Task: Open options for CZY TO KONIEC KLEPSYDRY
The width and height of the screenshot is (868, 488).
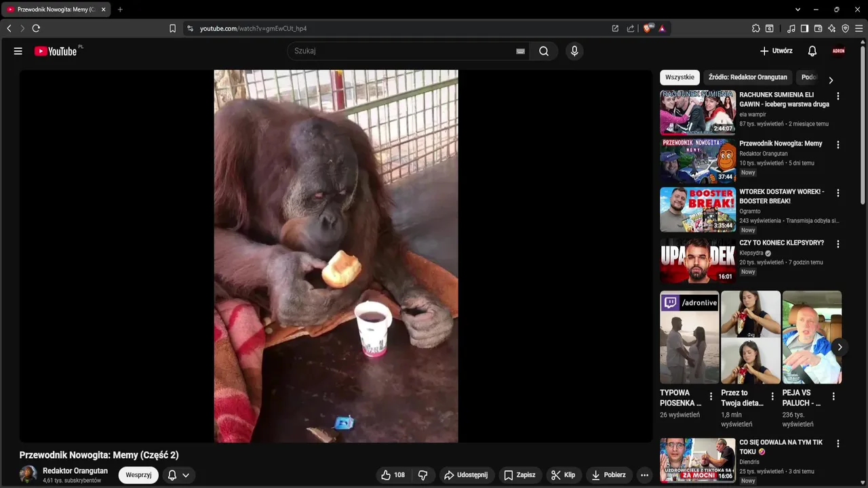Action: [x=838, y=244]
